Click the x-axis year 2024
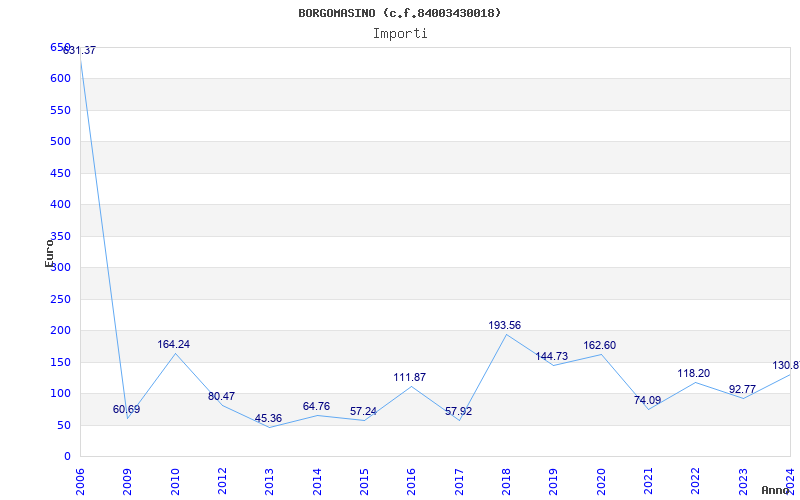Image resolution: width=800 pixels, height=500 pixels. (x=790, y=482)
